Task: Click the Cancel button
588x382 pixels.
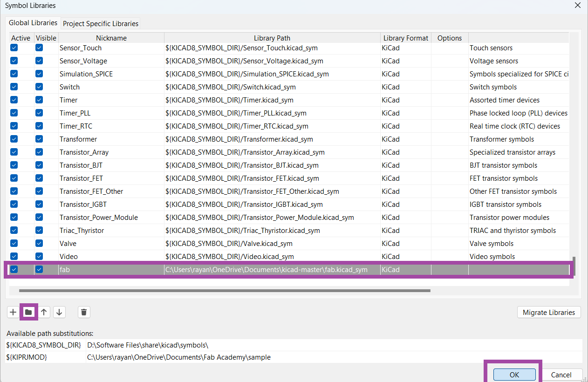Action: [x=561, y=375]
